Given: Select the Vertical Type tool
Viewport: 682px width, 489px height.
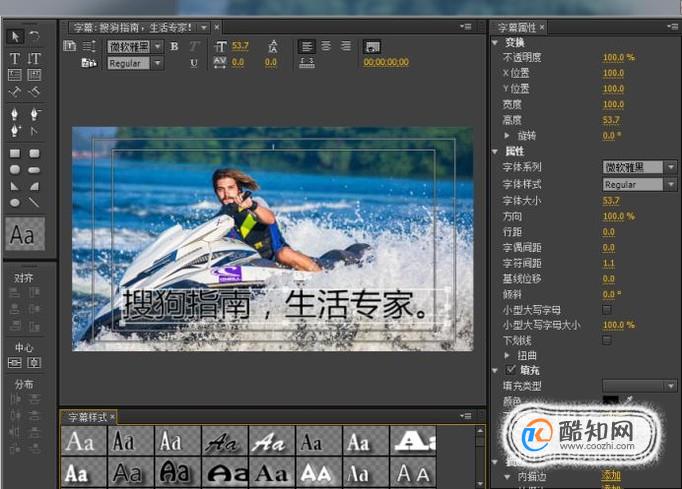Looking at the screenshot, I should point(34,58).
